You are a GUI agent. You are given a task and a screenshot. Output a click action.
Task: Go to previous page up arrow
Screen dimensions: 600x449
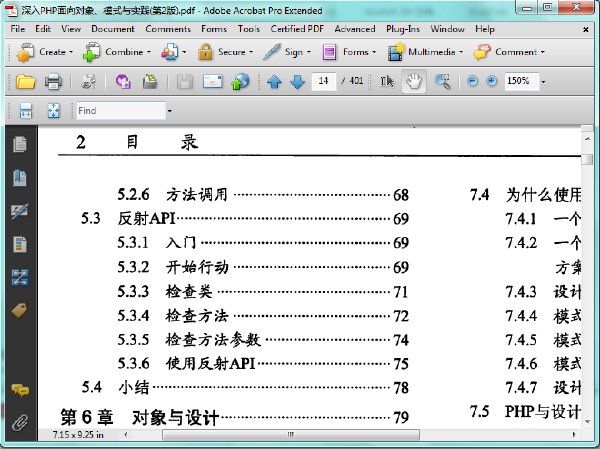pos(274,82)
